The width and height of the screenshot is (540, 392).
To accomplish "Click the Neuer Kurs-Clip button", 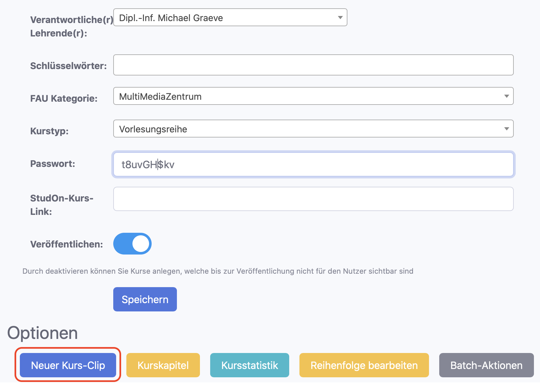I will pyautogui.click(x=68, y=365).
